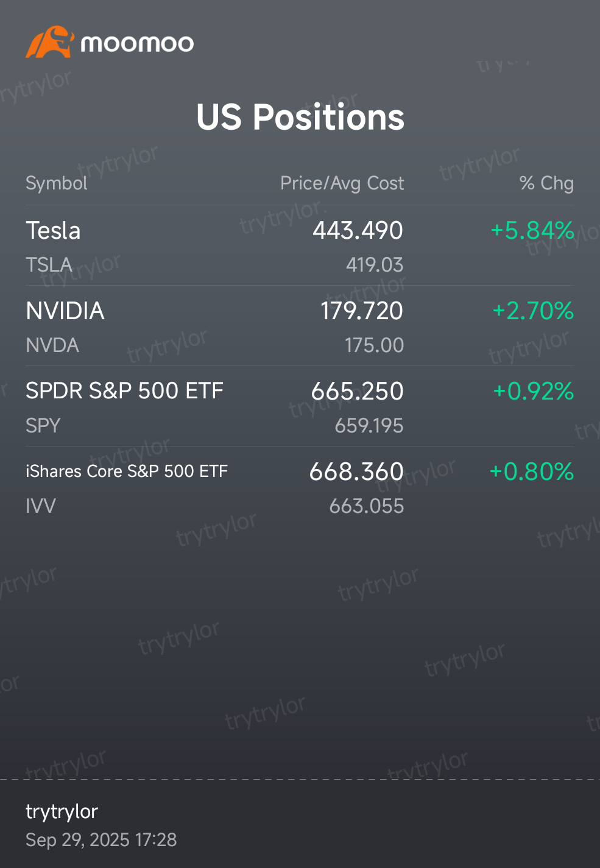This screenshot has width=600, height=868.
Task: Click the Sep 29, 2025 17:28 timestamp
Action: 101,840
